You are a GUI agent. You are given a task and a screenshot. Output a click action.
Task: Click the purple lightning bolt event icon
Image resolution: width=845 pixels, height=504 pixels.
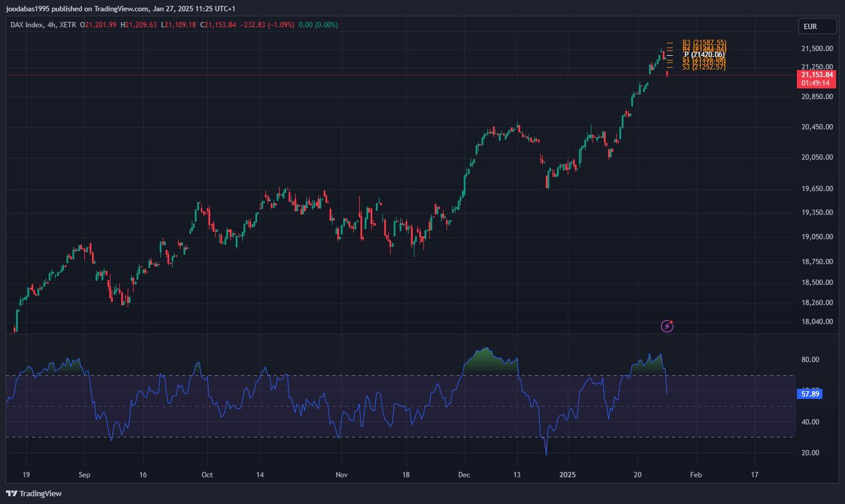click(667, 326)
